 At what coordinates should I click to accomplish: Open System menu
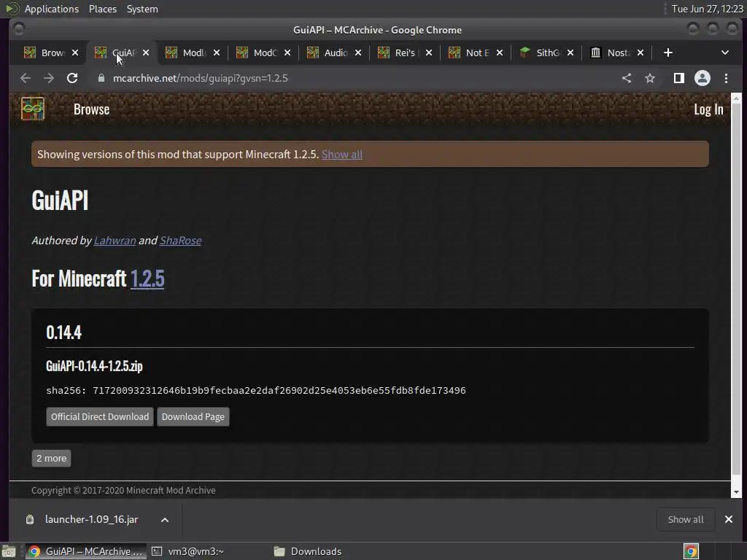click(142, 9)
